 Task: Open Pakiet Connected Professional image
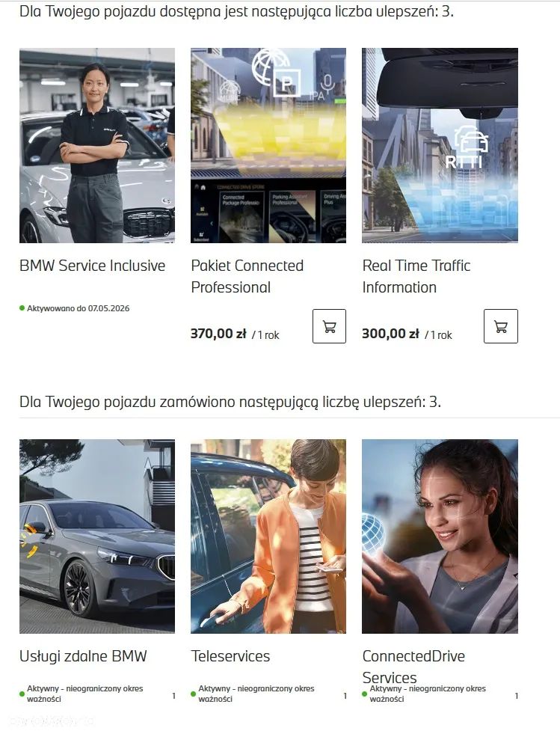268,146
